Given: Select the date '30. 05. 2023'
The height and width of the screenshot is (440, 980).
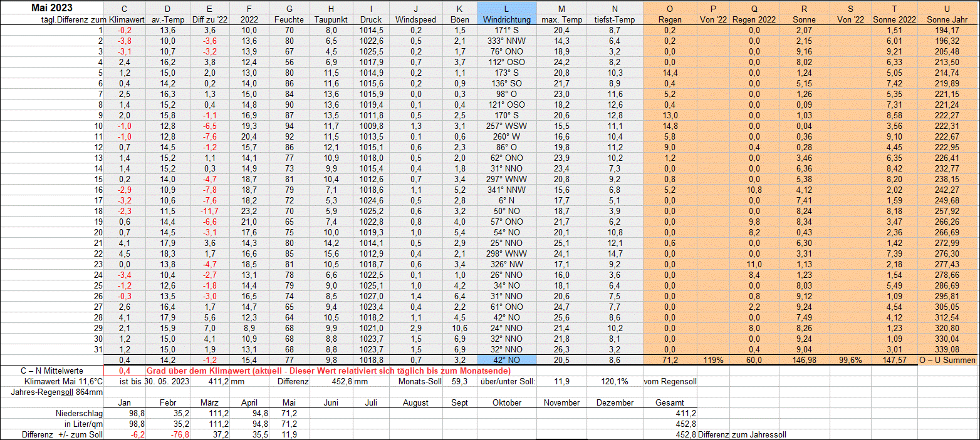Looking at the screenshot, I should coord(167,381).
